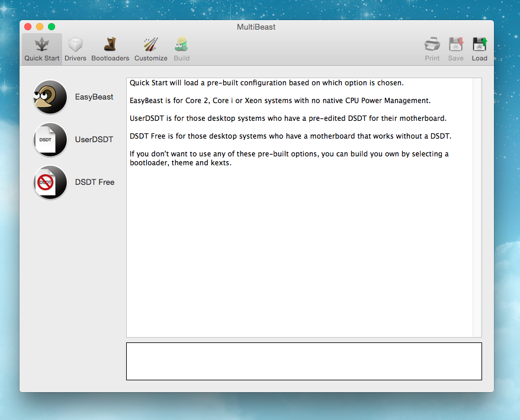520x420 pixels.
Task: Click the green zoom window button
Action: coord(52,27)
